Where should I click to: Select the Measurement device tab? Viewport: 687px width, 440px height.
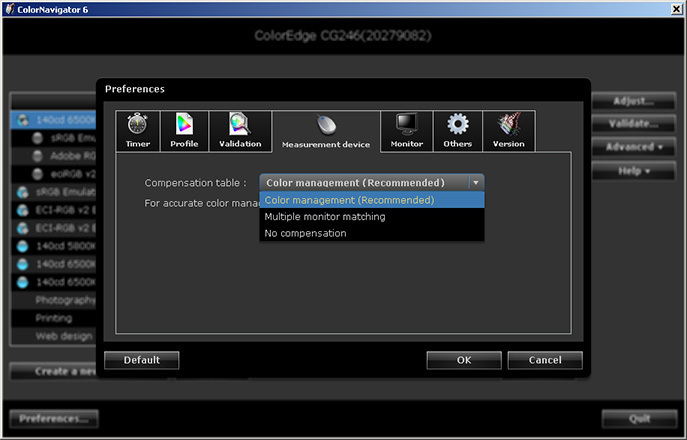326,131
